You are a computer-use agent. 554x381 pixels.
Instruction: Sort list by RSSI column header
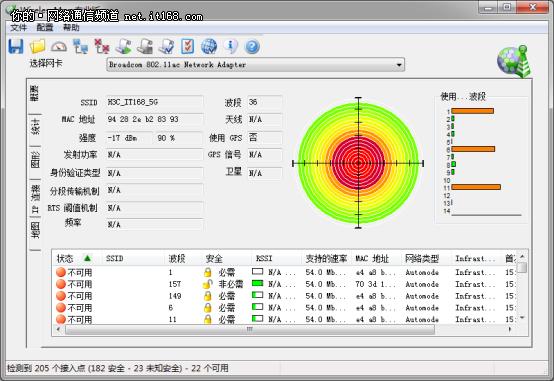264,258
